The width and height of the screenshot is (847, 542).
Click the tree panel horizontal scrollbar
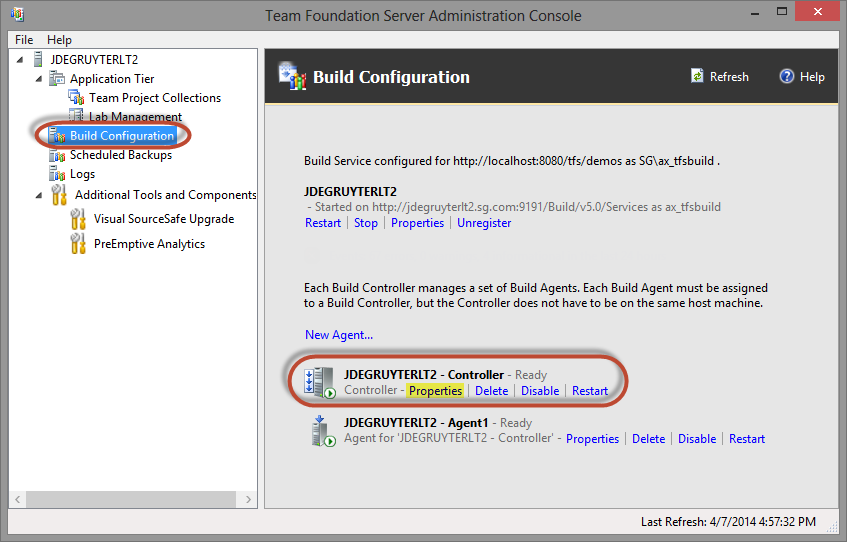(133, 499)
